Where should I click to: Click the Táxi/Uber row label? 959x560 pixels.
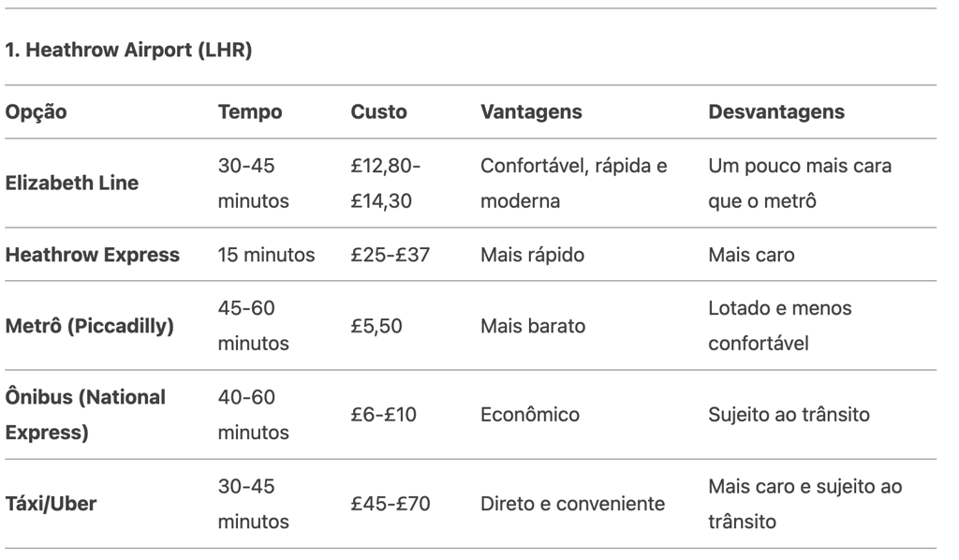(x=51, y=504)
